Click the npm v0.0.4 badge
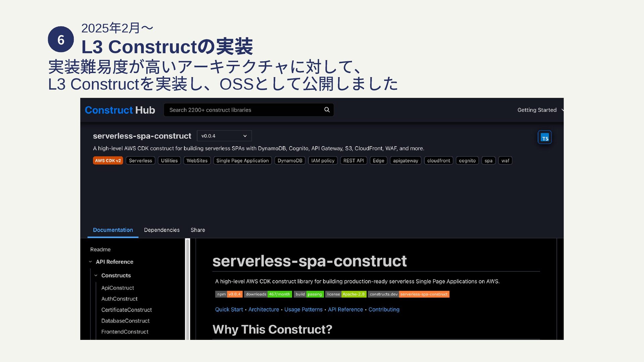 [x=229, y=294]
